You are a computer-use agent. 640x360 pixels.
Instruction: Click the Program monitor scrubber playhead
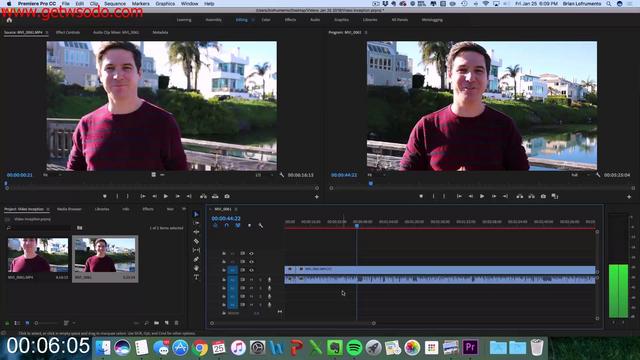pyautogui.click(x=371, y=184)
